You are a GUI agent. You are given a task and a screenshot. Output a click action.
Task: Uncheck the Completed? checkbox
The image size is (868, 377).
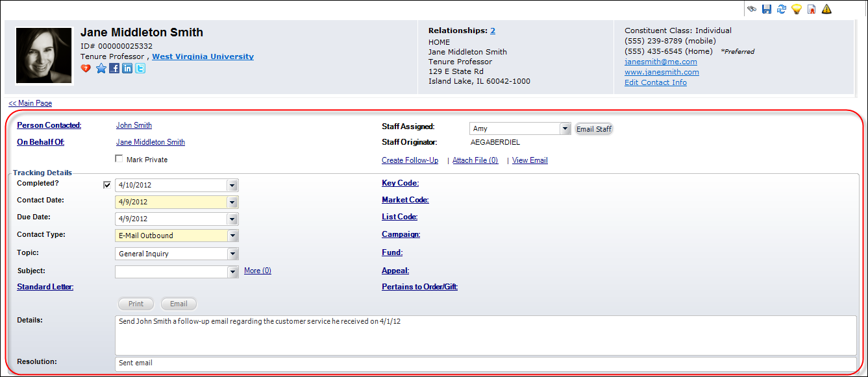(107, 185)
